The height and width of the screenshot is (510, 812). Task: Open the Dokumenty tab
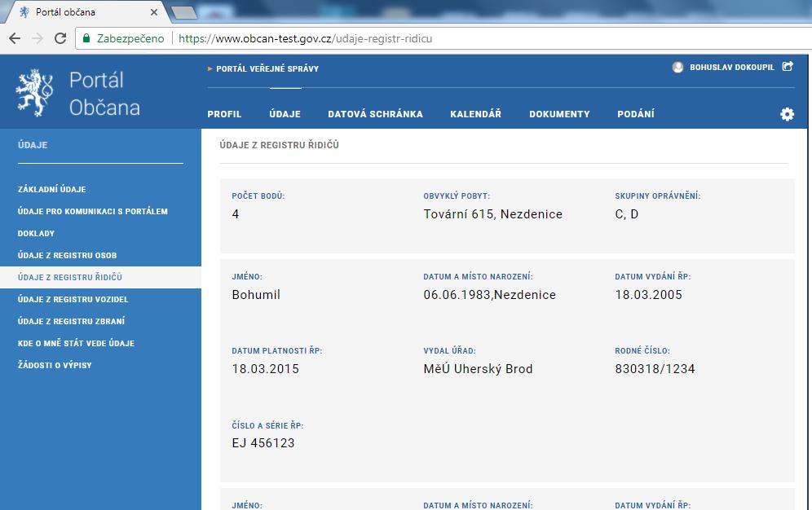point(559,114)
